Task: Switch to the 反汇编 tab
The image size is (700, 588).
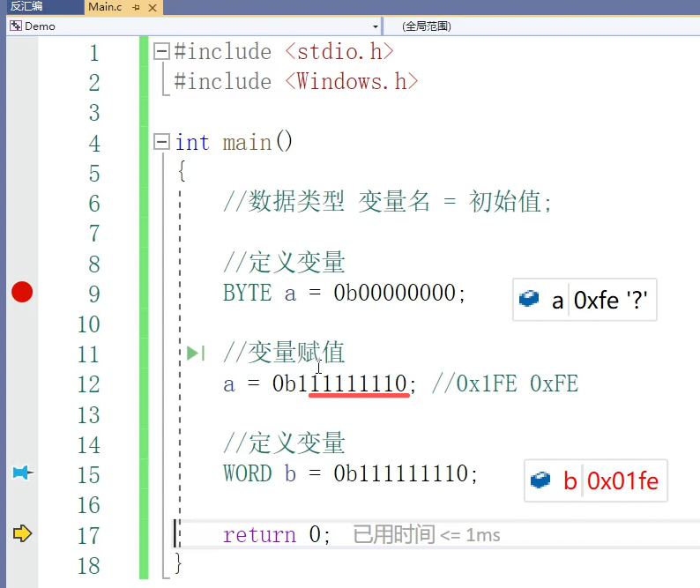Action: [26, 6]
